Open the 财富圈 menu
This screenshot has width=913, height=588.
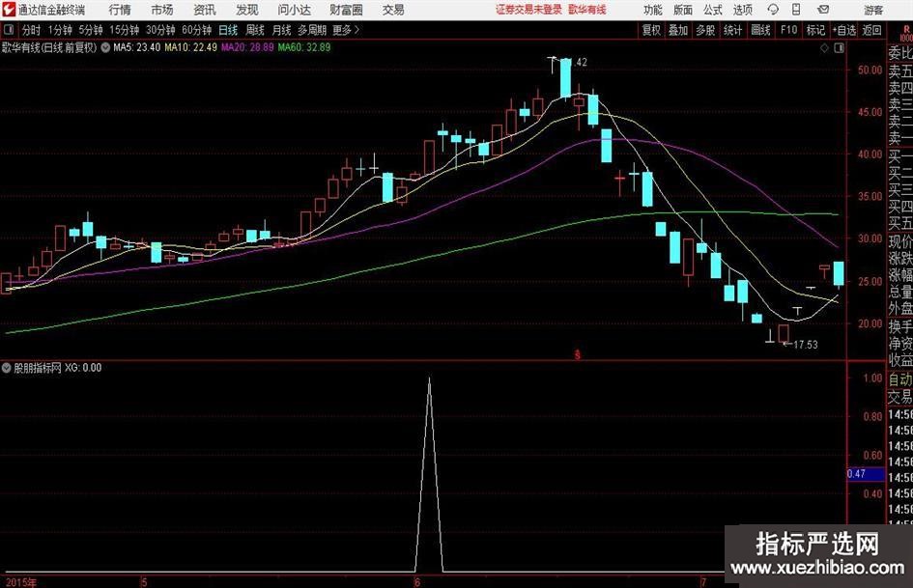[x=346, y=10]
